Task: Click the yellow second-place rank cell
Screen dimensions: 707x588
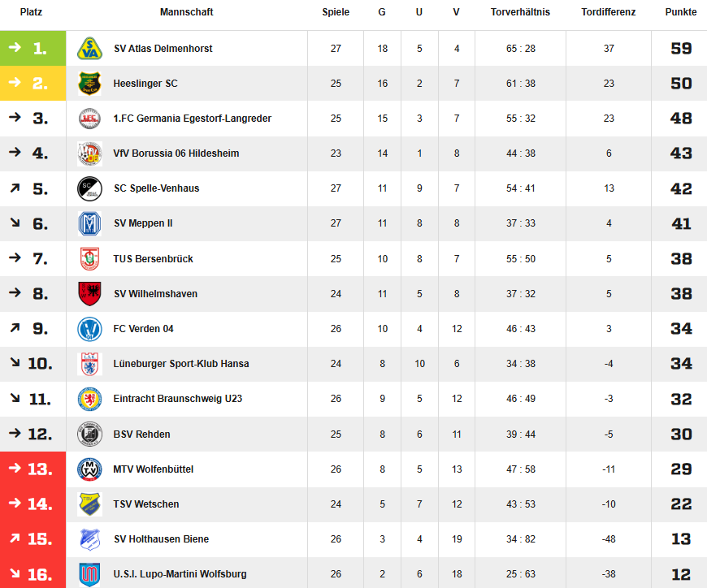Action: point(33,84)
